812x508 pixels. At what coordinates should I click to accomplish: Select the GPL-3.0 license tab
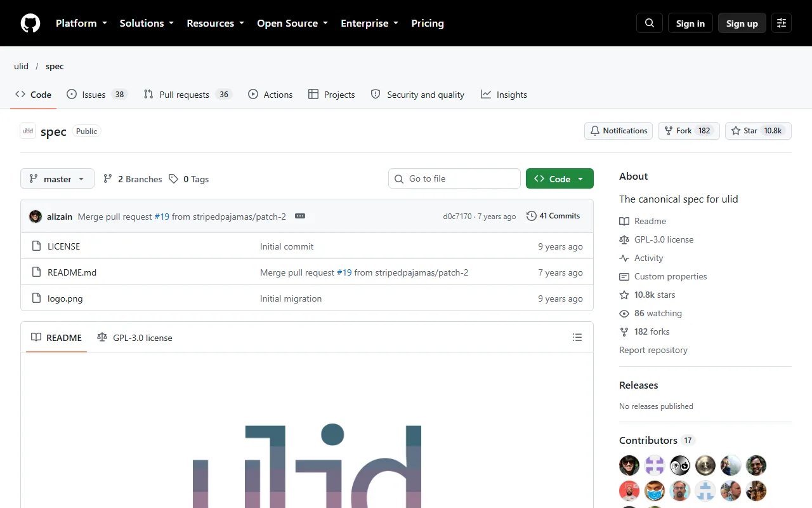click(x=134, y=338)
